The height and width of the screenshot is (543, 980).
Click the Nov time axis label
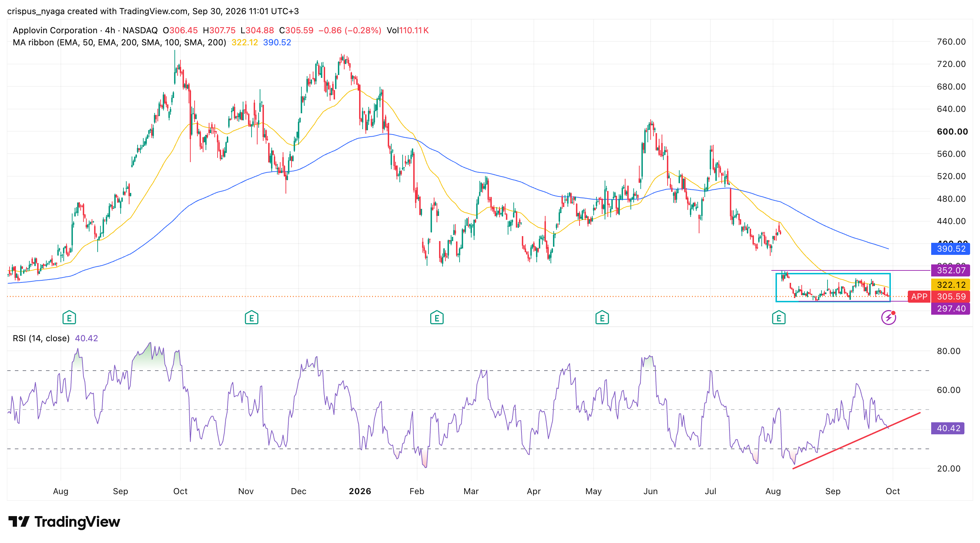[x=246, y=491]
